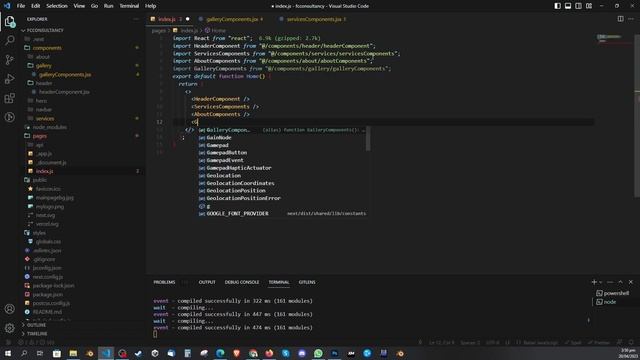Switch to the Debug Console tab

242,282
